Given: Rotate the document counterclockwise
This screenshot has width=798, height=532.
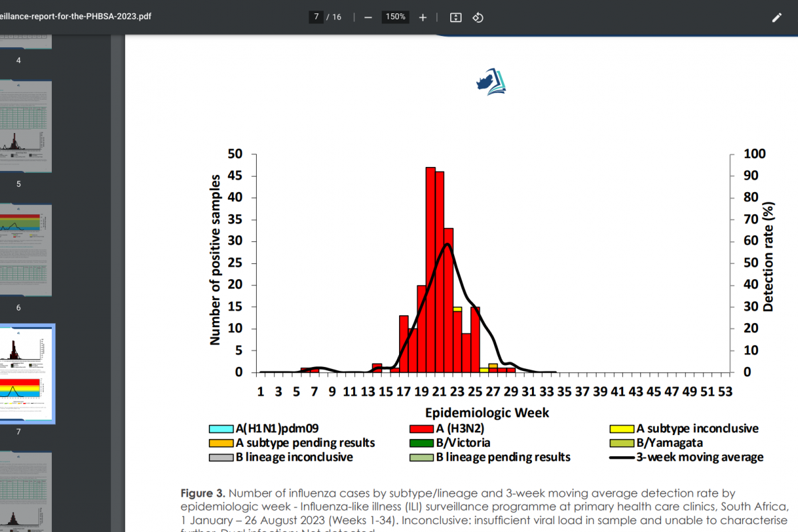Looking at the screenshot, I should tap(477, 17).
